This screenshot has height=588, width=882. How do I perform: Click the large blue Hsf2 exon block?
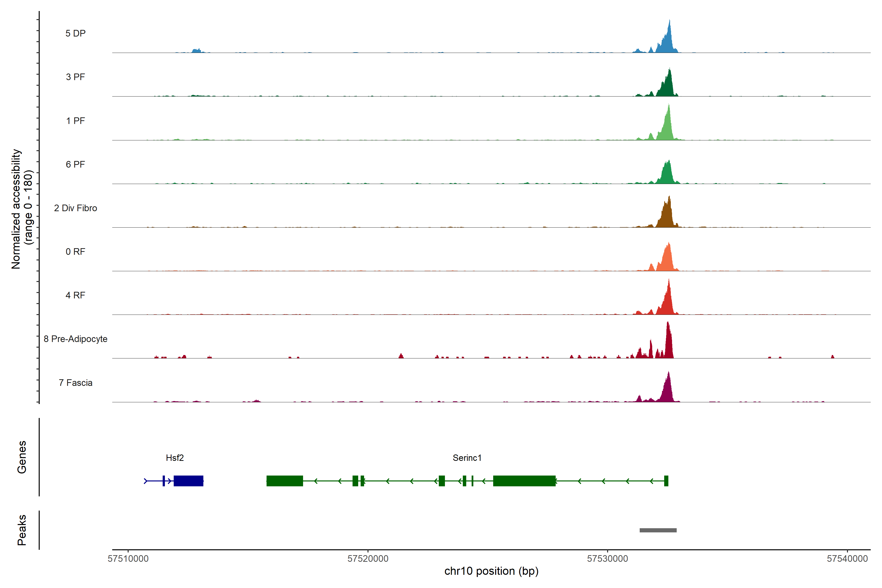click(x=188, y=481)
